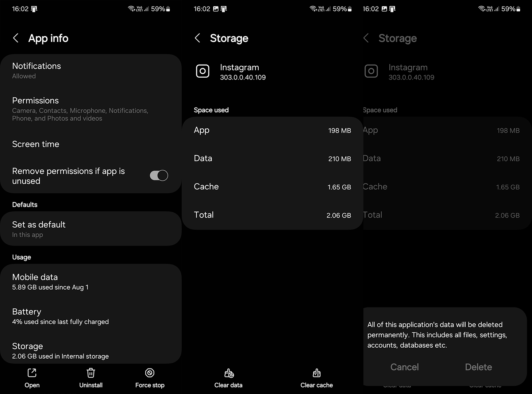Tap Instagram logo on bright Storage screen
The height and width of the screenshot is (394, 532).
coord(203,71)
